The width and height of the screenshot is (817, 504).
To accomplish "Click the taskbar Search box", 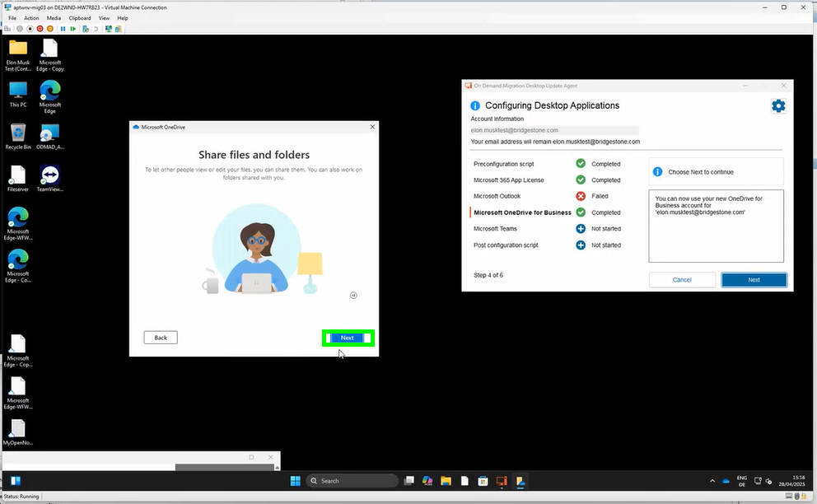I will click(352, 481).
